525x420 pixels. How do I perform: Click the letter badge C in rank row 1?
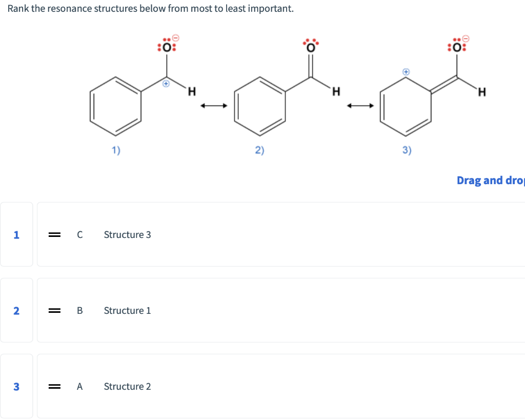[x=79, y=234]
